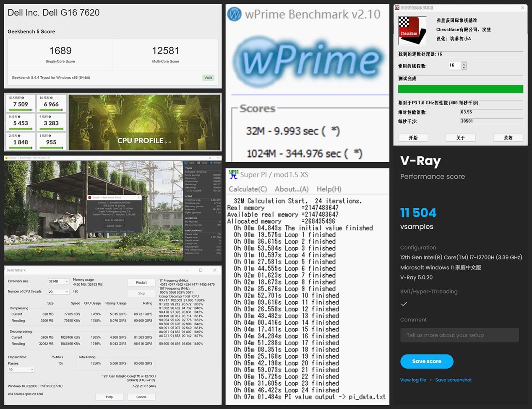Click the 16 threads score 6 966
Screen dimensions: 532x409
(51, 104)
